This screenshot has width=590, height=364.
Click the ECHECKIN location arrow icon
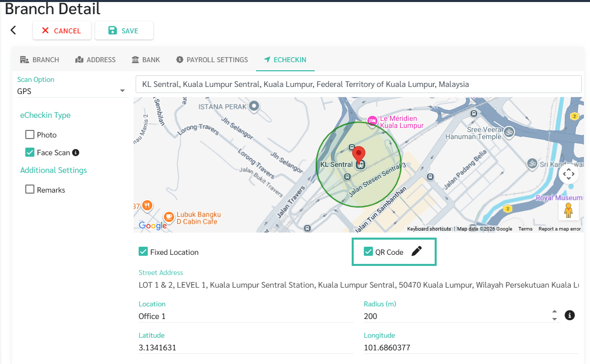click(x=267, y=60)
